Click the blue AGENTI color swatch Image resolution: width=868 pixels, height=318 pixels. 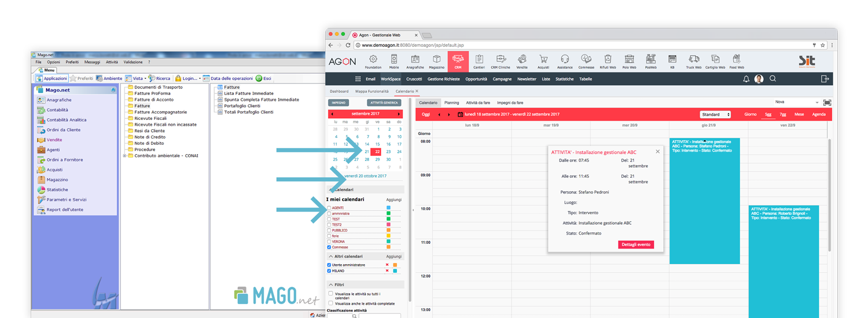pos(388,207)
